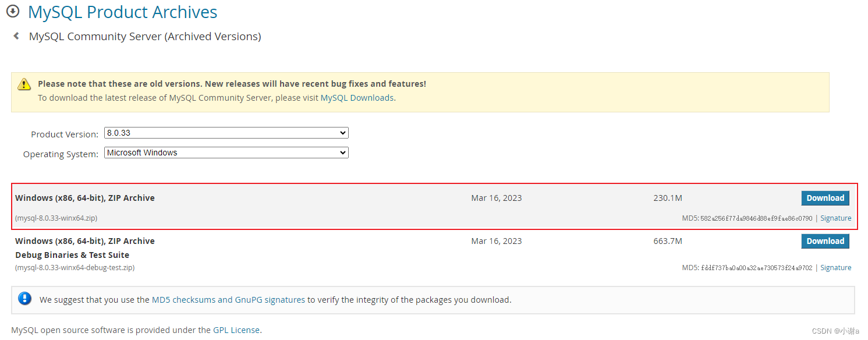Click the back chevron before MySQL Community Server
868x340 pixels.
[x=16, y=36]
